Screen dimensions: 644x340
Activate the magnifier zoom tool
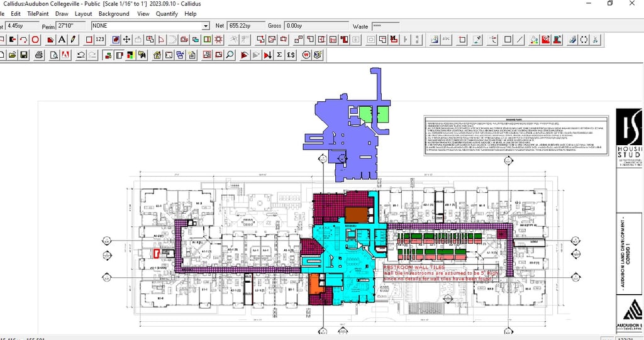(x=230, y=55)
